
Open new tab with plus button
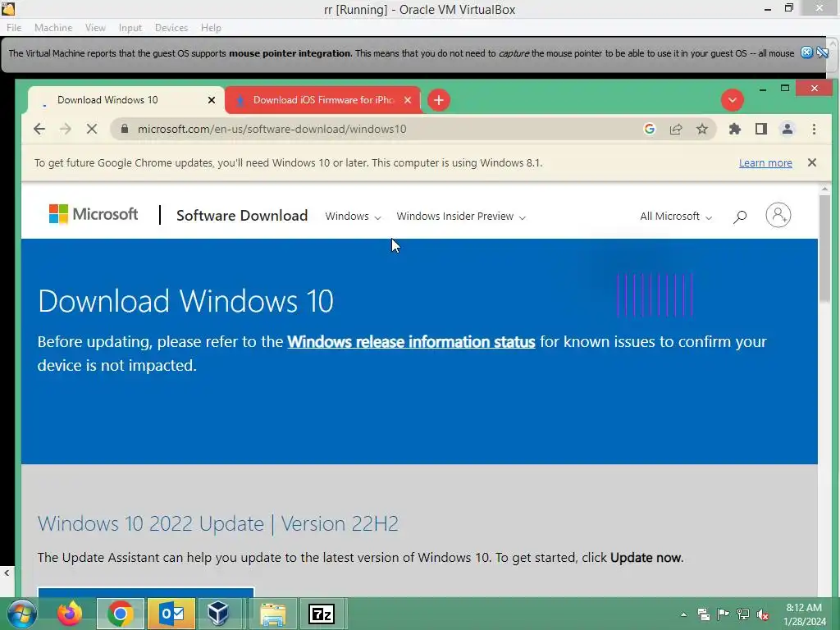click(439, 100)
